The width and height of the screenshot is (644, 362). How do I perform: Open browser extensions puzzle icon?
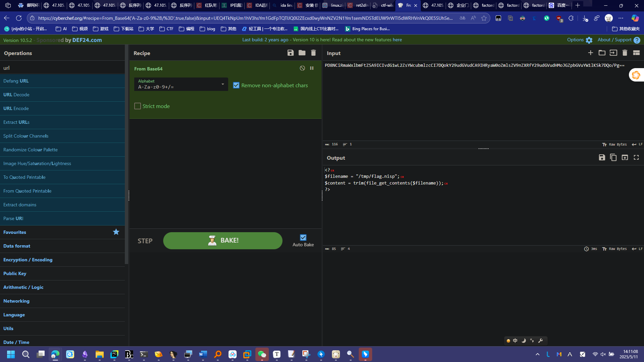pyautogui.click(x=571, y=18)
